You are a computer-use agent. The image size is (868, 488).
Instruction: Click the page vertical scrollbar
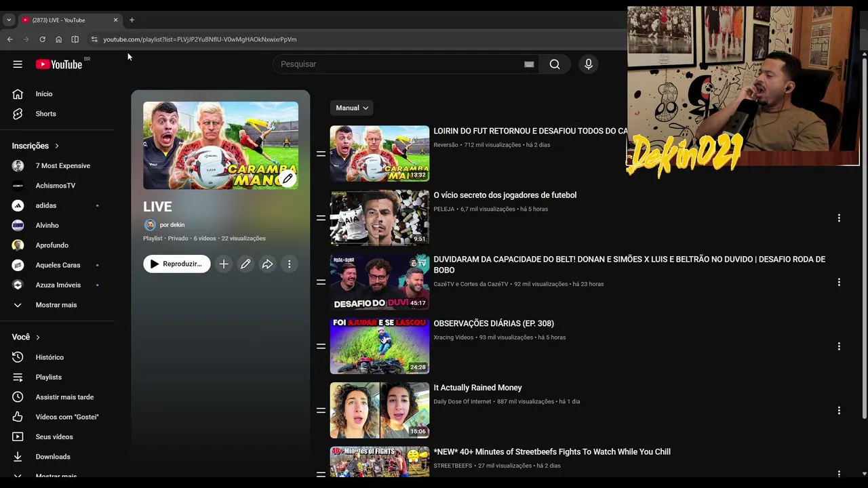[864, 237]
